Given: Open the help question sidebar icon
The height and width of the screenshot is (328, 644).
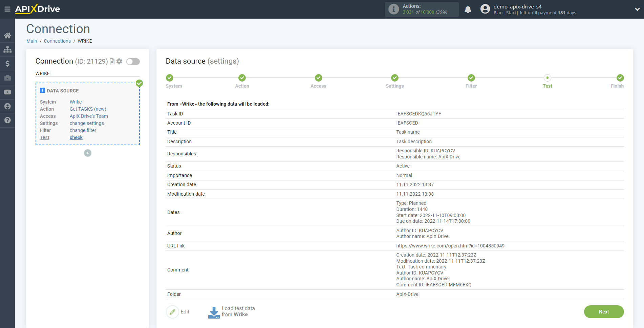Looking at the screenshot, I should tap(7, 120).
